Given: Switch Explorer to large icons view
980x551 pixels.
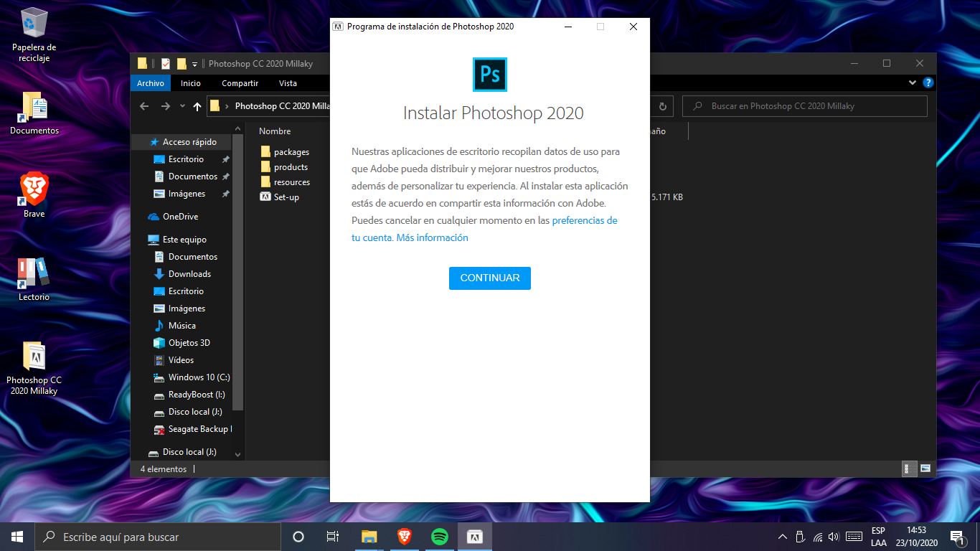Looking at the screenshot, I should coord(925,469).
